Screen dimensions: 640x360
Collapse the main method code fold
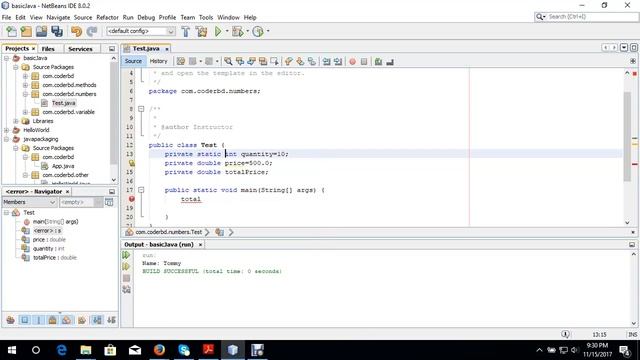click(141, 190)
